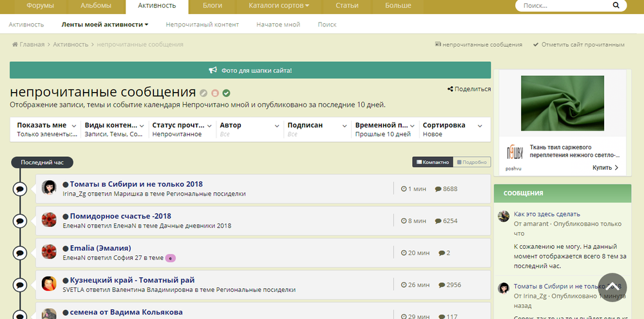Click Отметить сайт прочитанным checkmark link
Image resolution: width=644 pixels, height=319 pixels.
click(x=578, y=44)
